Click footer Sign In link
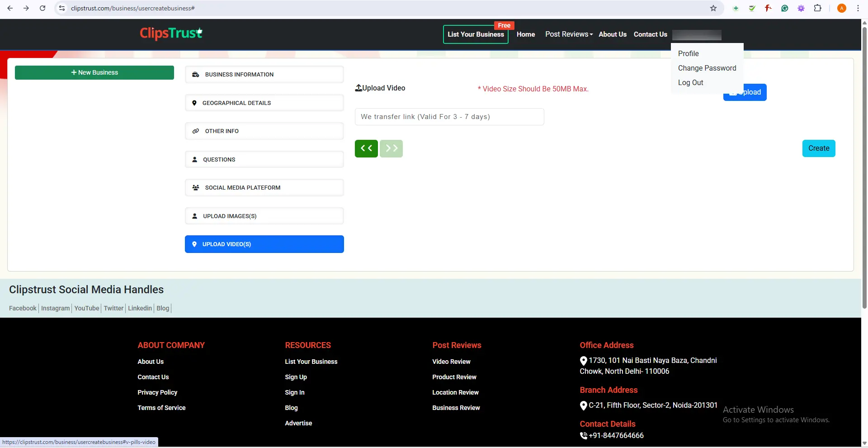868x448 pixels. point(295,392)
